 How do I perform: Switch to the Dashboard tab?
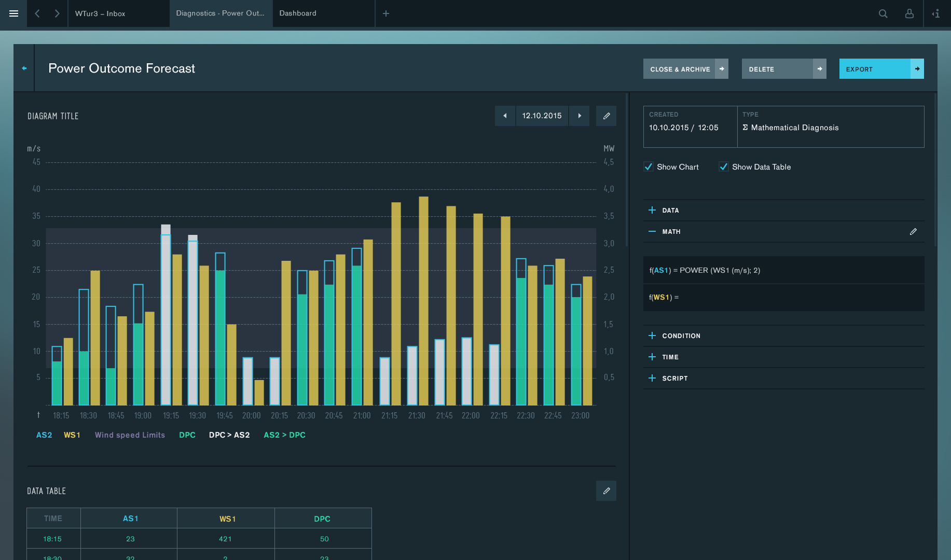298,13
